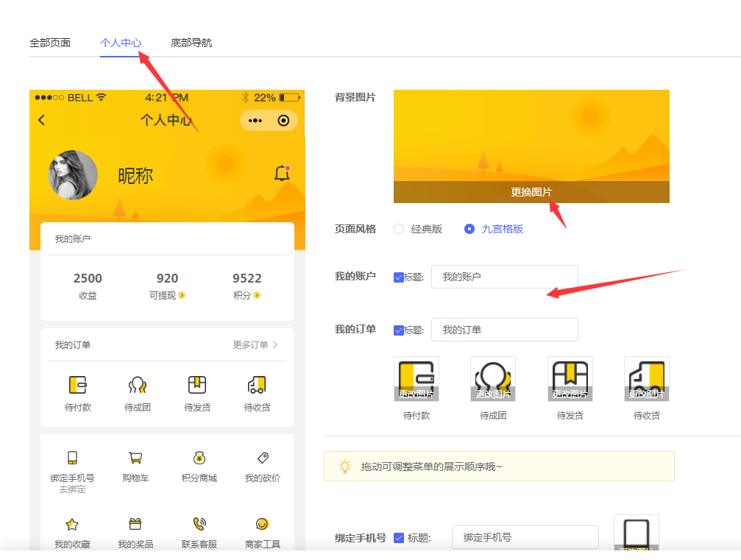Open the 购物车 cart icon

135,458
